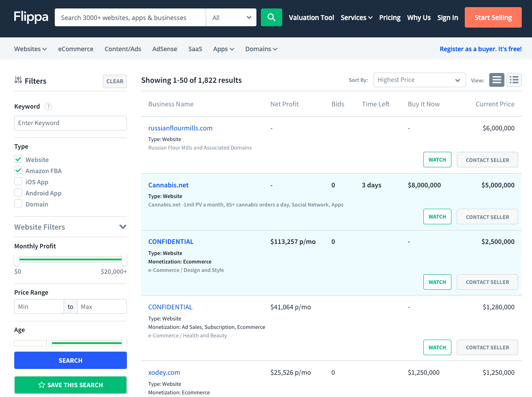Screen dimensions: 532x397
Task: Open the Sort By Highest Price dropdown
Action: 420,80
